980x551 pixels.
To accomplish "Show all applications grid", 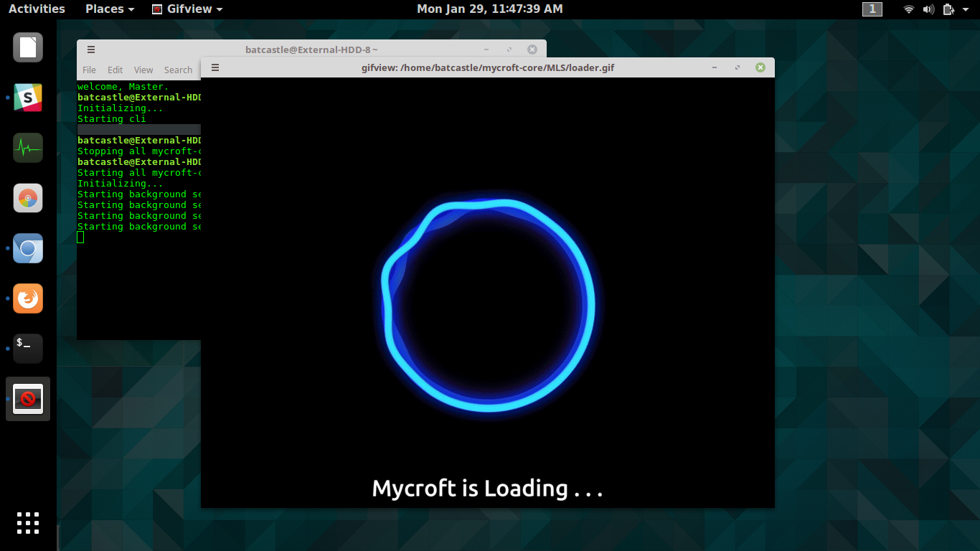I will coord(28,523).
